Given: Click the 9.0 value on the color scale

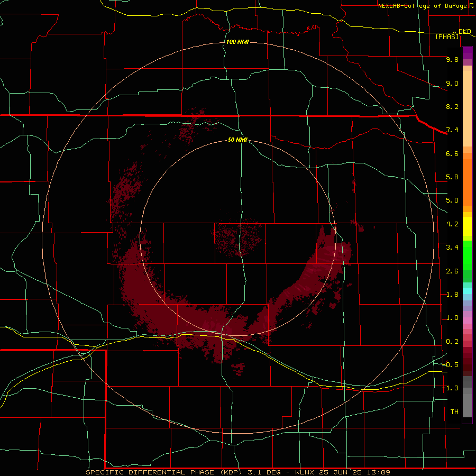Looking at the screenshot, I should click(452, 83).
